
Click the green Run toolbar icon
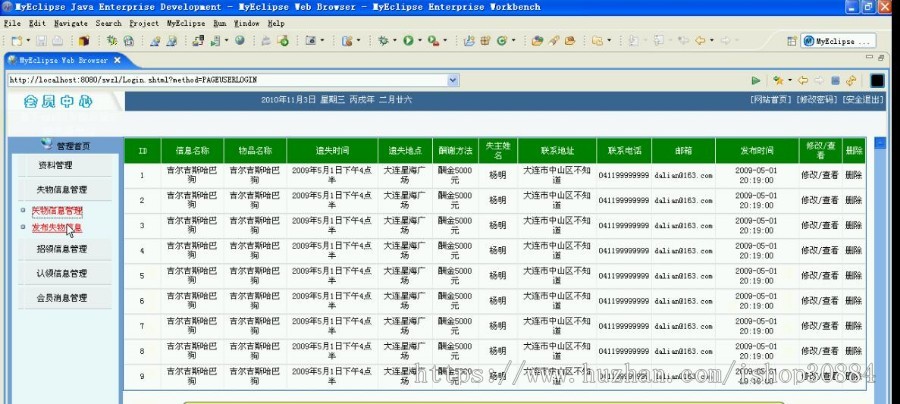point(408,41)
